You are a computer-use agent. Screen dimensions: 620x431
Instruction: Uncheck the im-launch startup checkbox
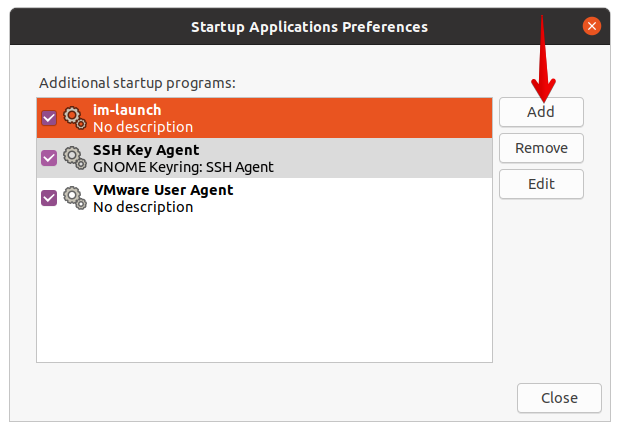point(49,118)
